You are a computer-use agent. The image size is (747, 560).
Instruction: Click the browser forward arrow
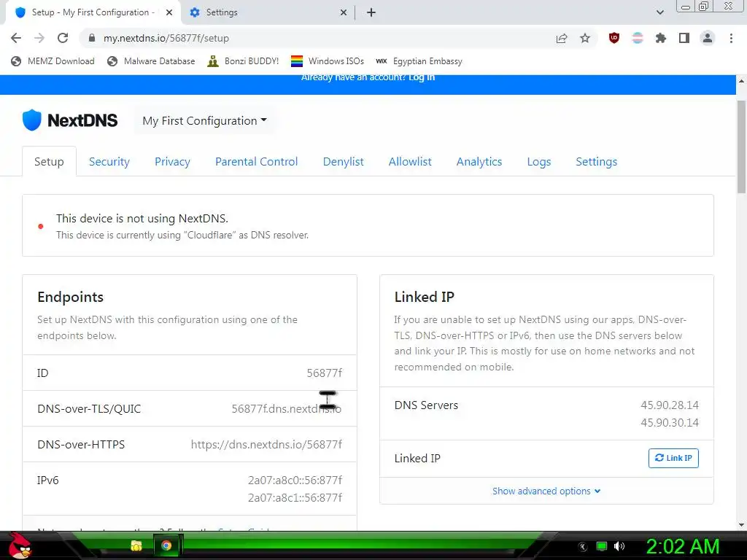tap(39, 38)
